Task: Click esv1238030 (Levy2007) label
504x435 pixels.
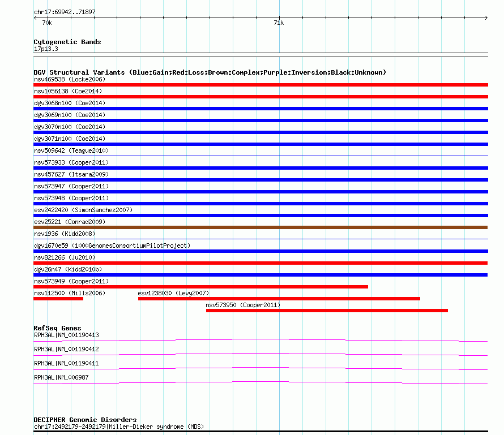Action: click(x=173, y=293)
